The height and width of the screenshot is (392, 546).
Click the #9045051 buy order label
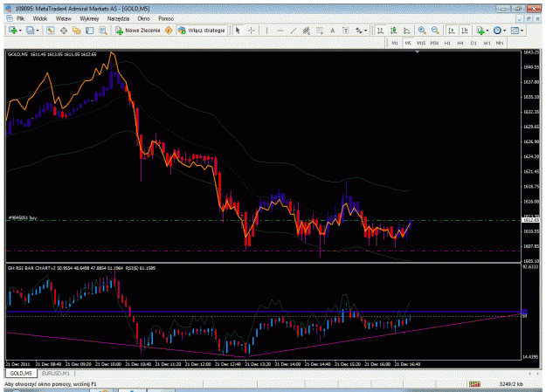23,218
